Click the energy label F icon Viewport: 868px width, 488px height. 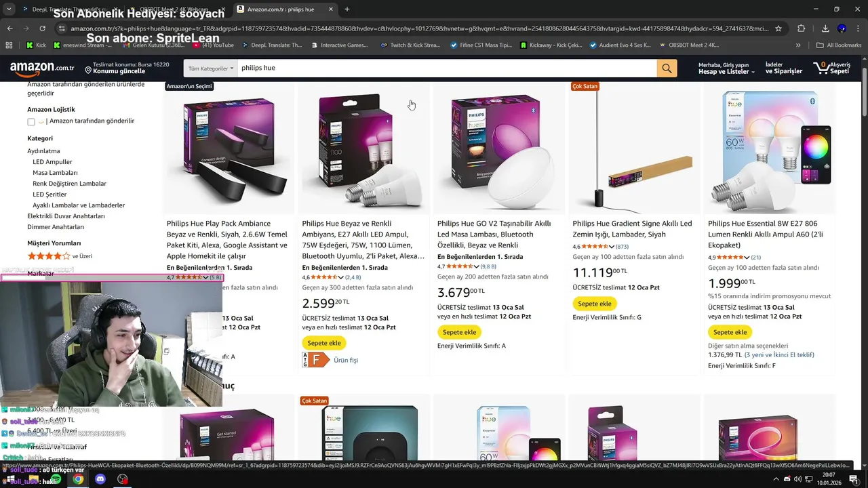tap(315, 360)
